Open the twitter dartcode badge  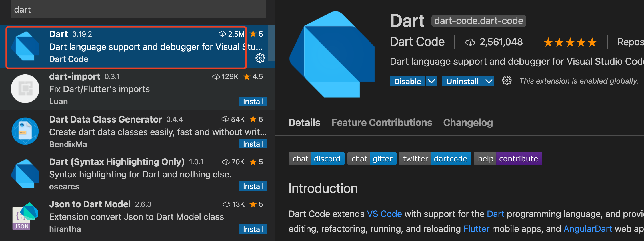click(x=435, y=159)
